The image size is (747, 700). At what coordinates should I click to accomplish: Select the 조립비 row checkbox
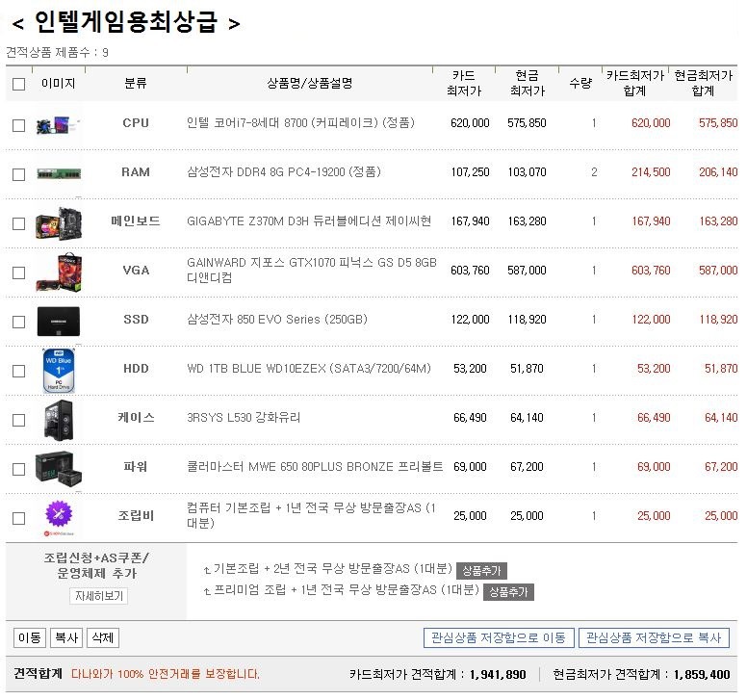click(18, 518)
